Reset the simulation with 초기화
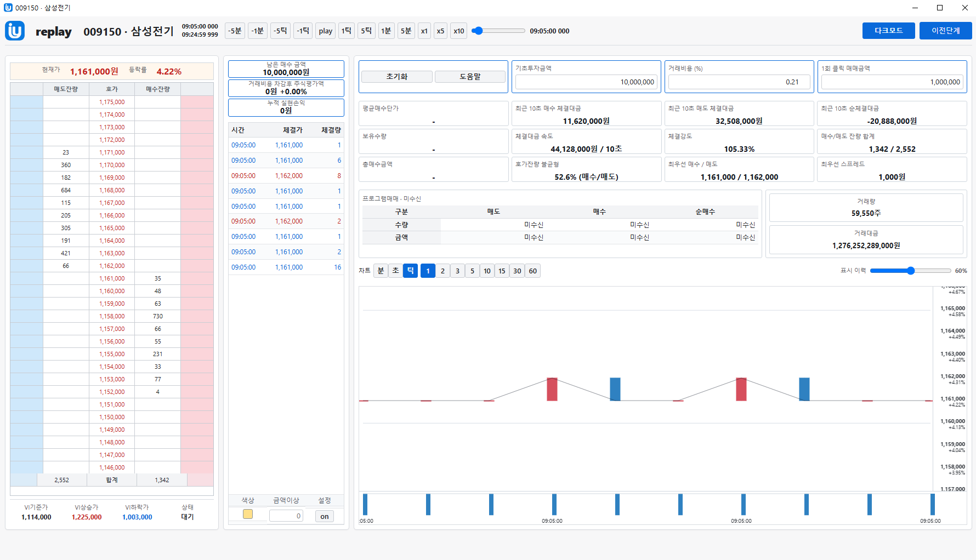The image size is (976, 560). tap(397, 77)
